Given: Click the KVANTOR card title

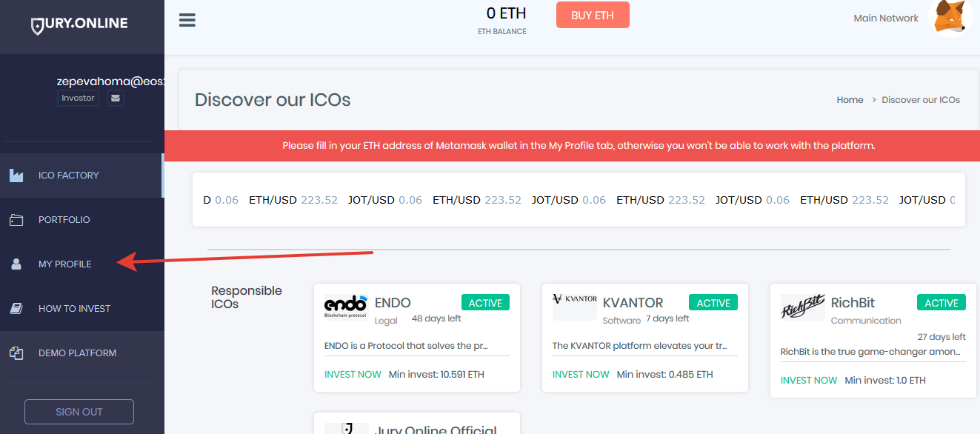Looking at the screenshot, I should pyautogui.click(x=633, y=303).
